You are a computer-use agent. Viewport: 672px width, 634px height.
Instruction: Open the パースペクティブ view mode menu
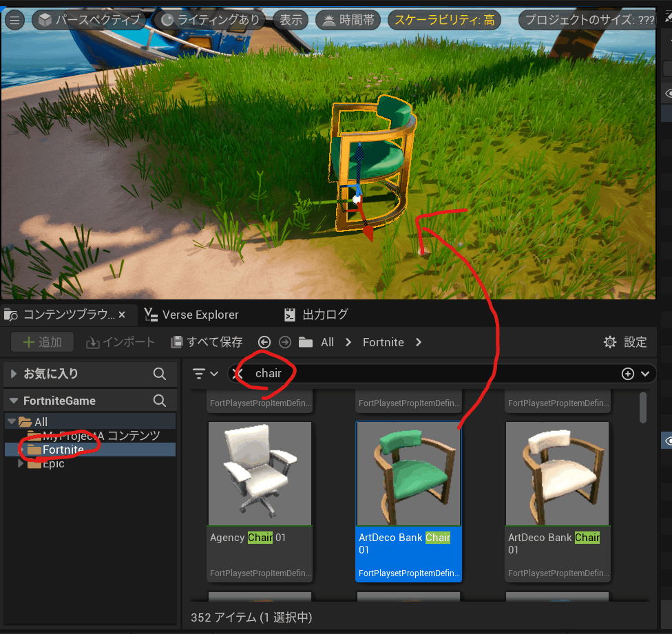(x=90, y=20)
